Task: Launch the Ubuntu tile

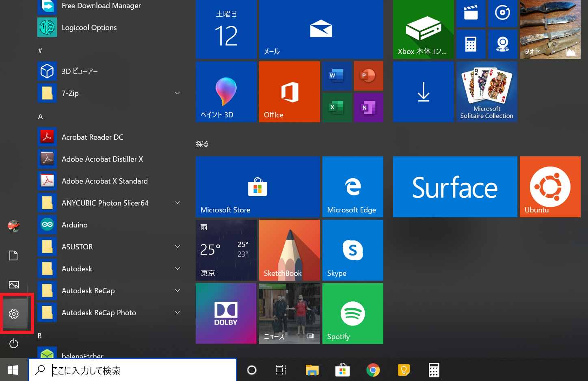Action: click(550, 187)
